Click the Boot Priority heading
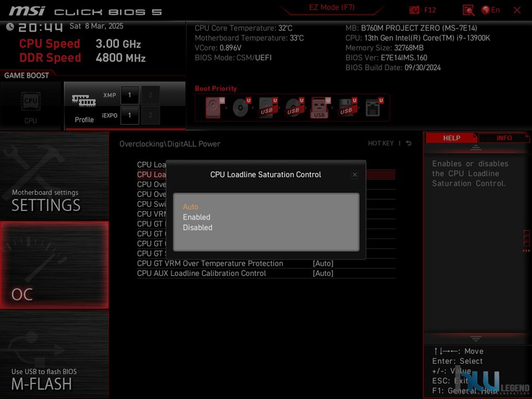This screenshot has width=532, height=399. (215, 89)
